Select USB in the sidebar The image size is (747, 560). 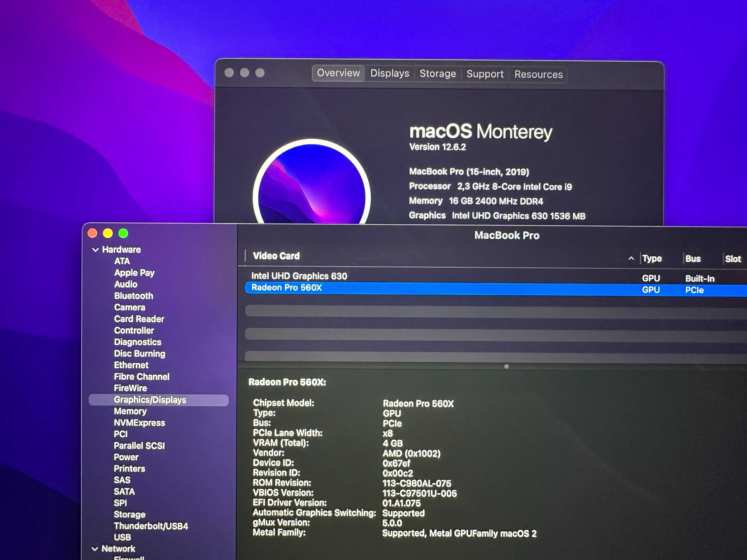pos(122,537)
